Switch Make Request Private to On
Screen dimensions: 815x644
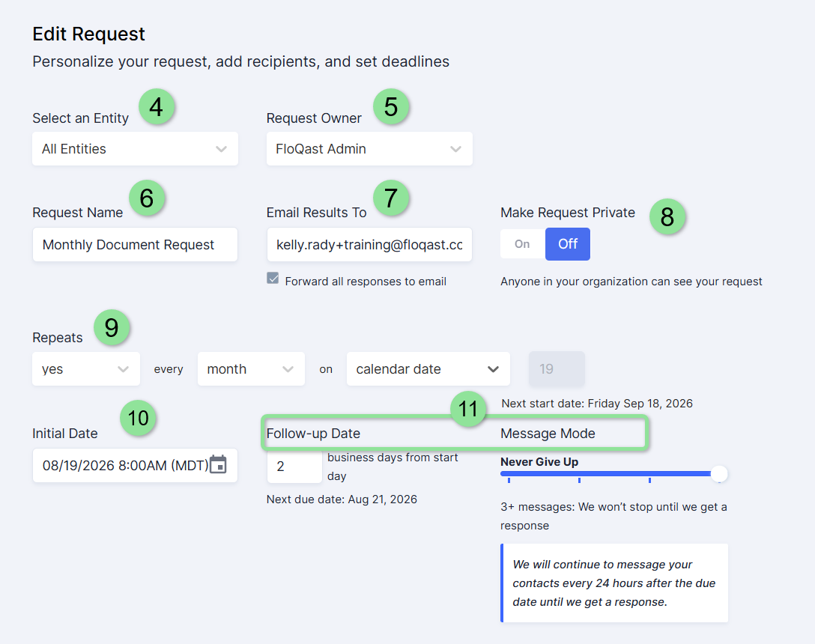click(x=522, y=244)
